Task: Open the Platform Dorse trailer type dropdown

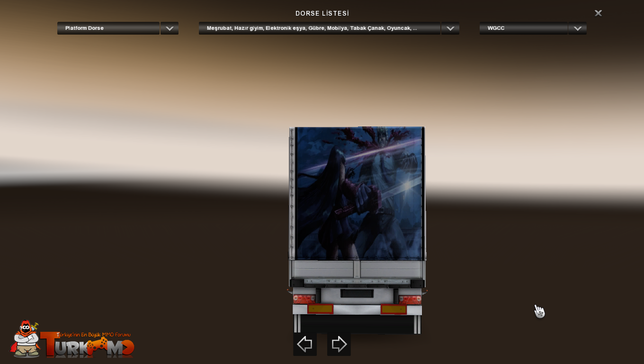Action: pyautogui.click(x=108, y=28)
